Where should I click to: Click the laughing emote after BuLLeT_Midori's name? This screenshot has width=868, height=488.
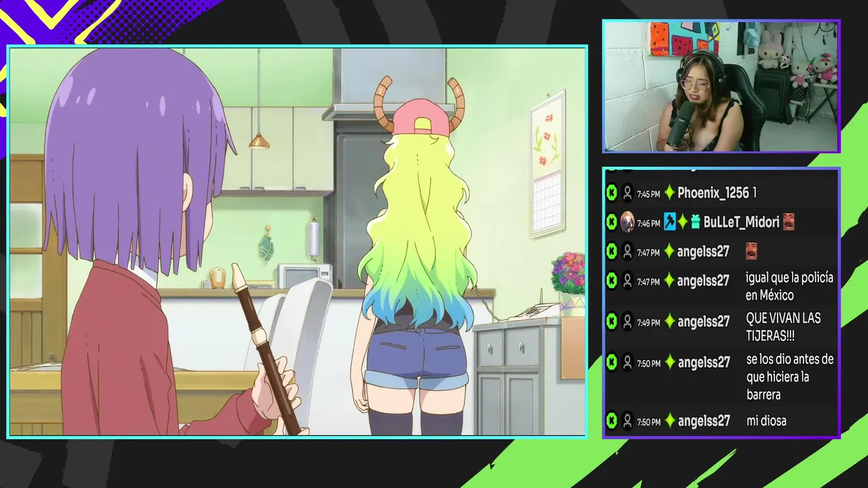coord(789,222)
